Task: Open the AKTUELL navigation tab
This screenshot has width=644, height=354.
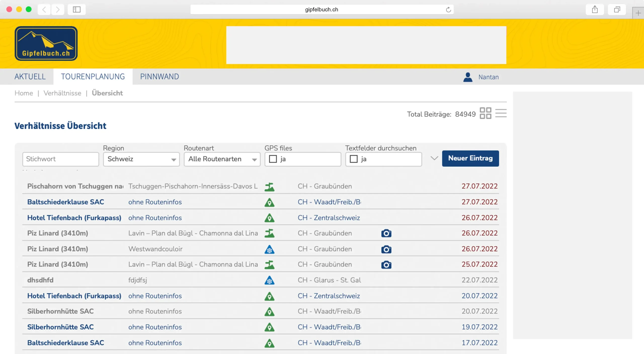Action: coord(30,77)
